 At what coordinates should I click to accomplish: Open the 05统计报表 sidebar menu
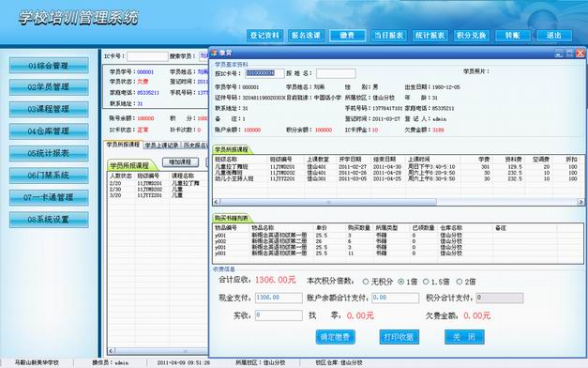49,153
